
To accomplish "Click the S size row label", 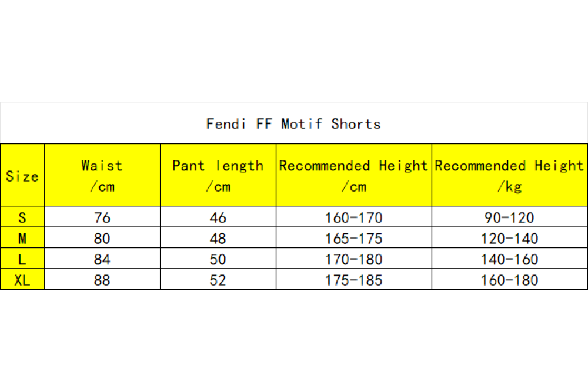I will [22, 217].
